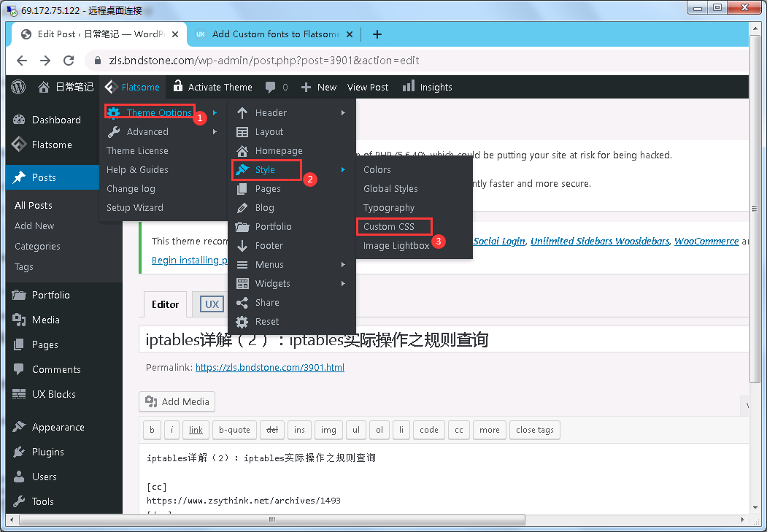Screen dimensions: 767x532
Task: Click the post title input field
Action: click(444, 339)
